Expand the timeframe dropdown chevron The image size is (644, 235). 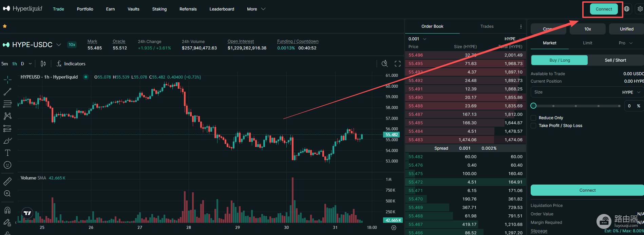point(30,64)
